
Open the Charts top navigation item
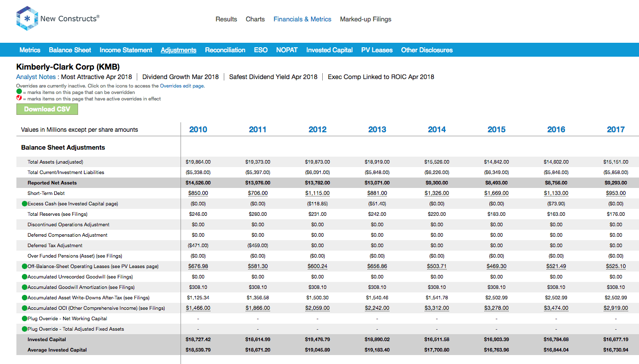point(255,19)
